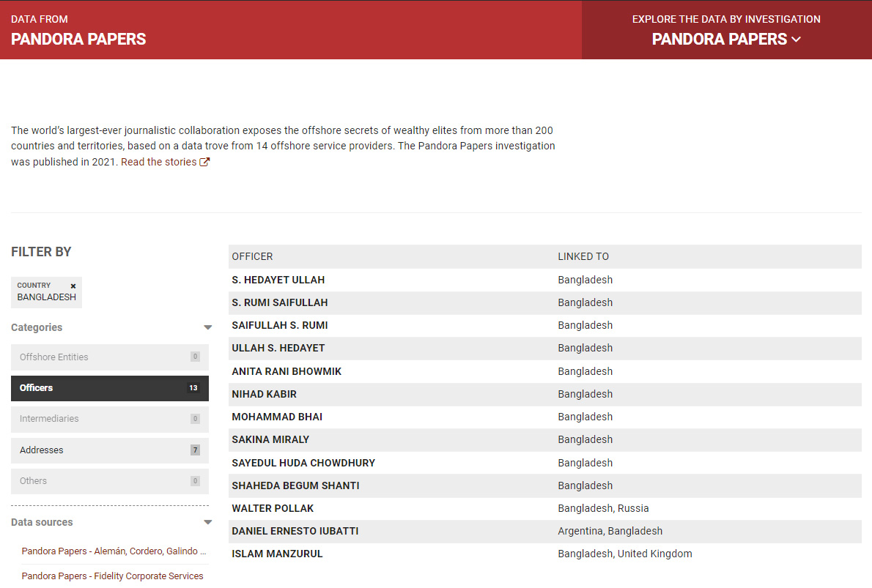Viewport: 872px width, 588px height.
Task: Select the Others category
Action: [x=110, y=481]
